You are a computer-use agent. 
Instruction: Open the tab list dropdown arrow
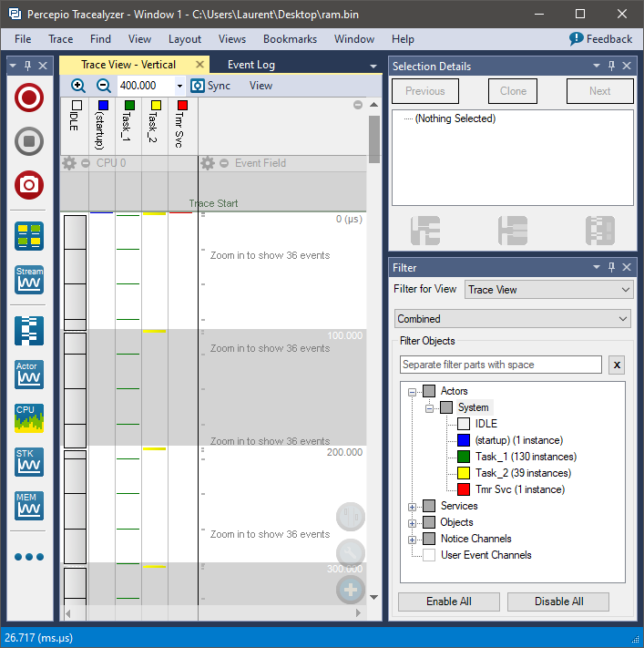pos(373,67)
